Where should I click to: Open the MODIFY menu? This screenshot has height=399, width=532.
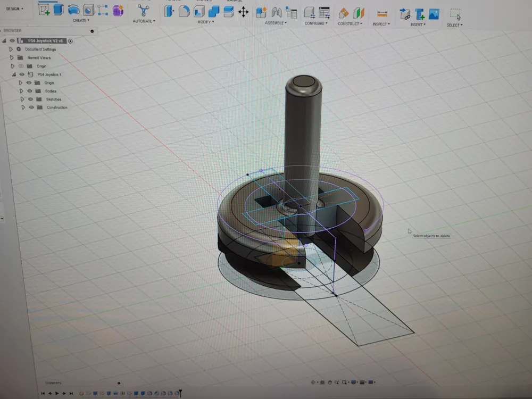[x=205, y=22]
